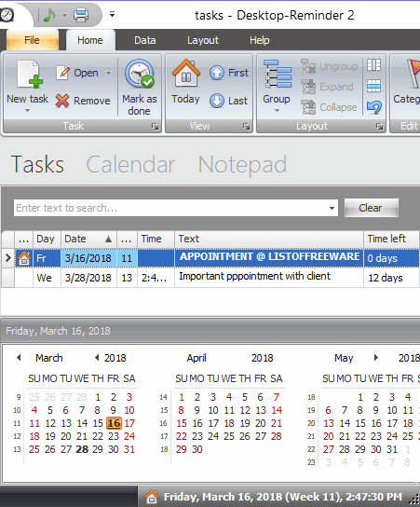420x507 pixels.
Task: Select April 30 in the calendar
Action: [x=197, y=449]
